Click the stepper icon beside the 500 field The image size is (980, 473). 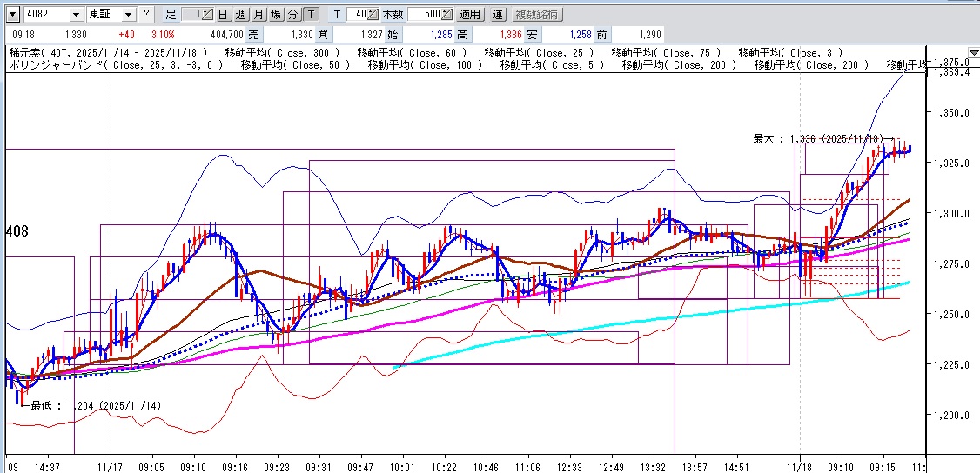click(447, 14)
